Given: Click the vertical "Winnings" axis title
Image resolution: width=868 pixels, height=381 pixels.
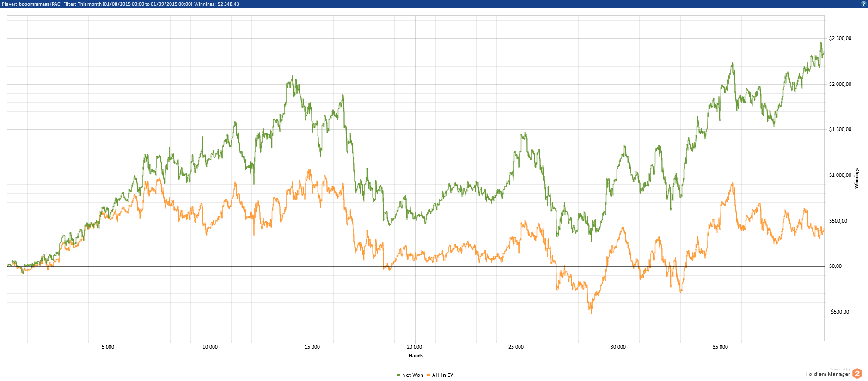Looking at the screenshot, I should pyautogui.click(x=856, y=178).
